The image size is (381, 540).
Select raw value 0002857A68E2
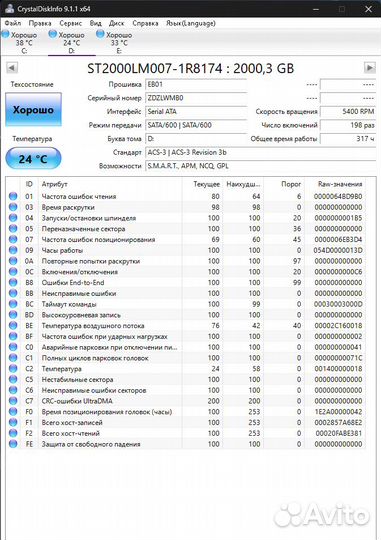click(338, 423)
